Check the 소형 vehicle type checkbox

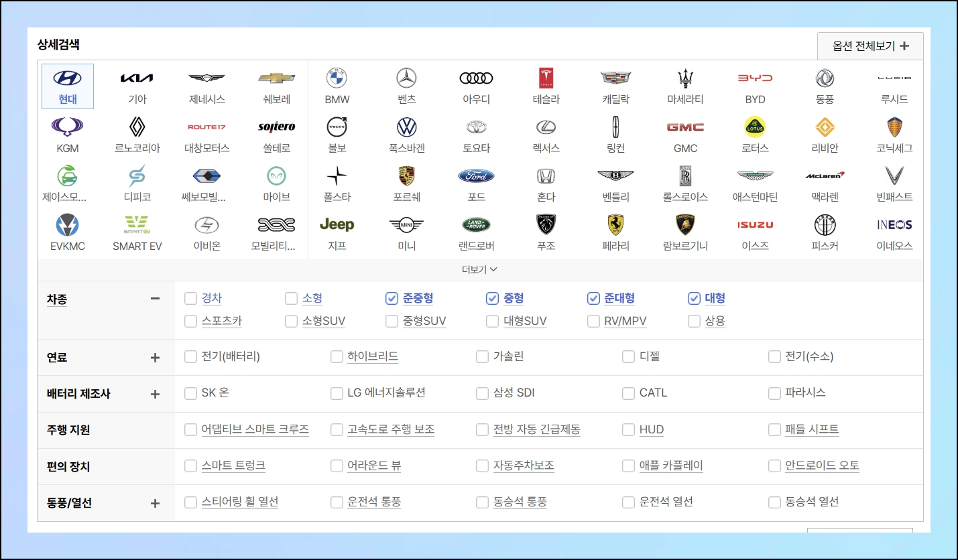pyautogui.click(x=291, y=298)
